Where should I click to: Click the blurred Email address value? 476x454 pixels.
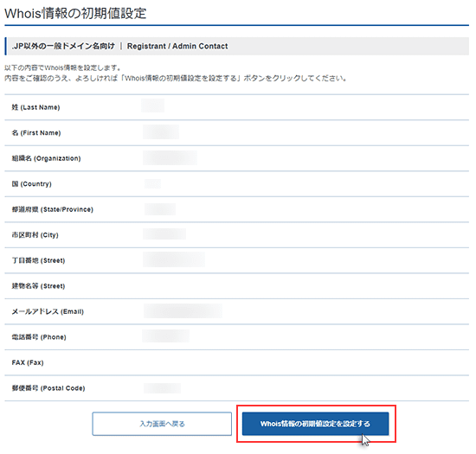(x=183, y=310)
